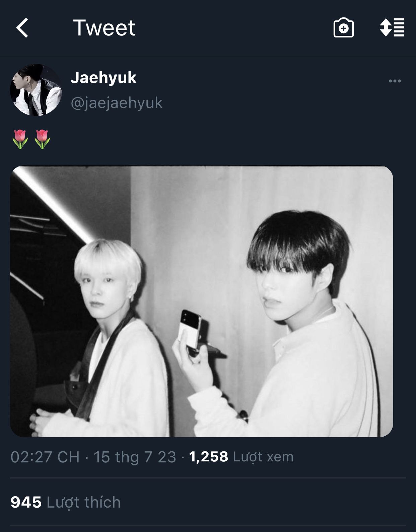Open the three-dot more options menu

click(x=395, y=81)
